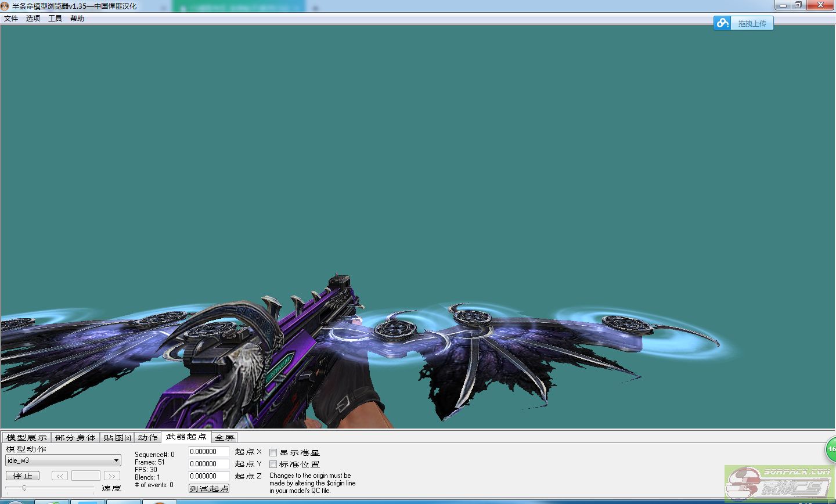Open the 选项 menu
This screenshot has width=836, height=504.
[33, 19]
